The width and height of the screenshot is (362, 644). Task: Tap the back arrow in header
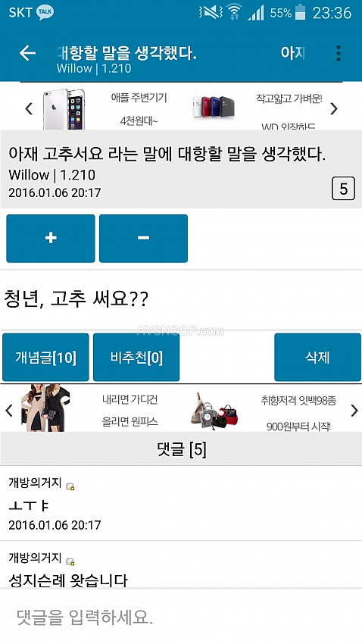pyautogui.click(x=27, y=53)
